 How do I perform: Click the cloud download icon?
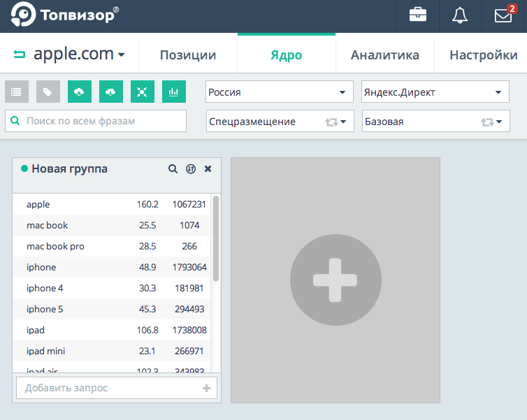click(x=111, y=92)
